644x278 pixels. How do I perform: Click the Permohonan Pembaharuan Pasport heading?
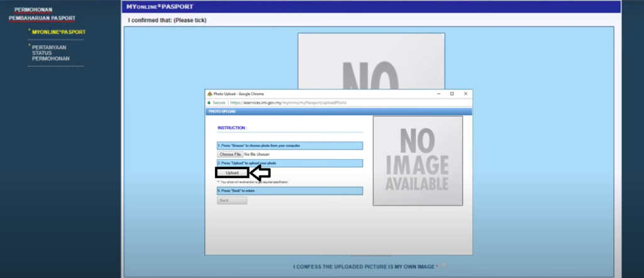42,14
